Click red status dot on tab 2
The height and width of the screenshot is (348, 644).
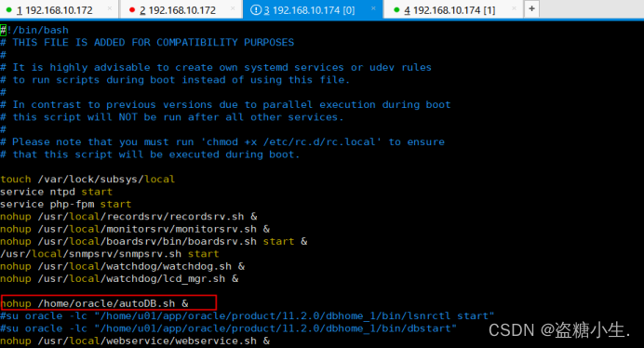132,10
